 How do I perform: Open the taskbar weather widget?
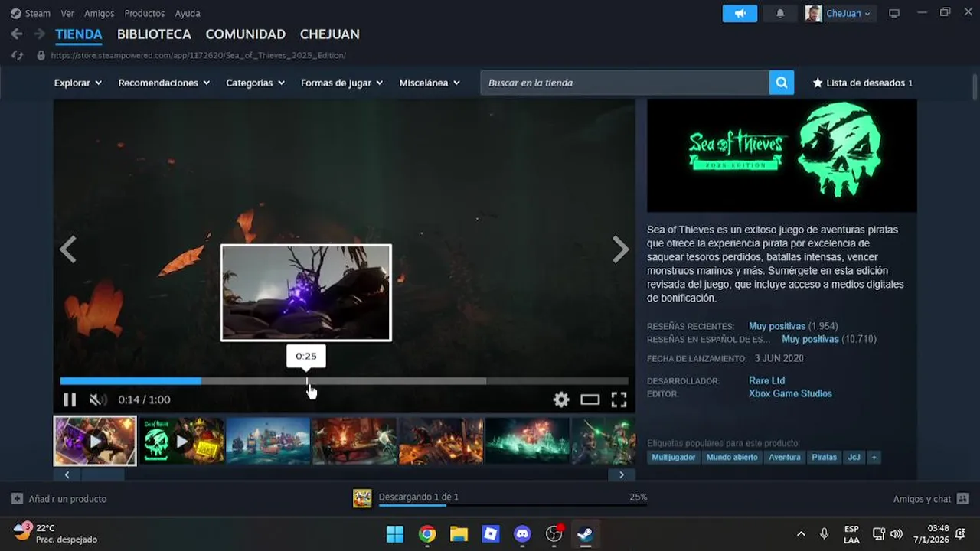tap(55, 533)
